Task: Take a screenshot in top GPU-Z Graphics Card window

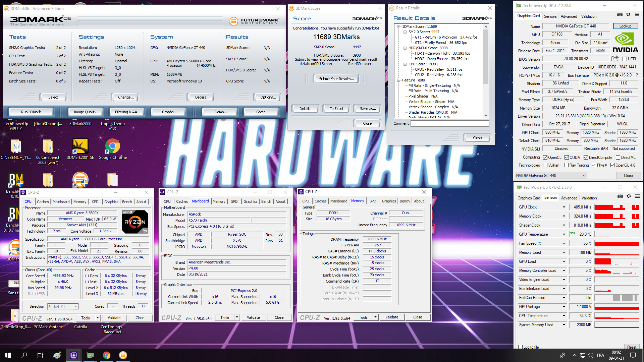Action: coord(620,14)
